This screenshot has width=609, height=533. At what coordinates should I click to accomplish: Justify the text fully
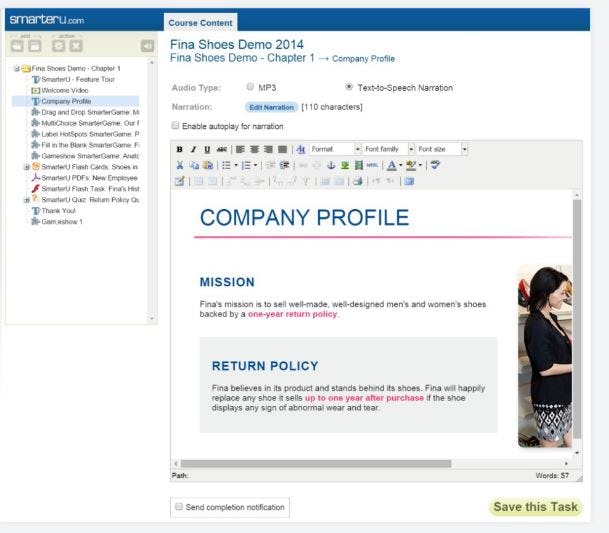(x=282, y=149)
